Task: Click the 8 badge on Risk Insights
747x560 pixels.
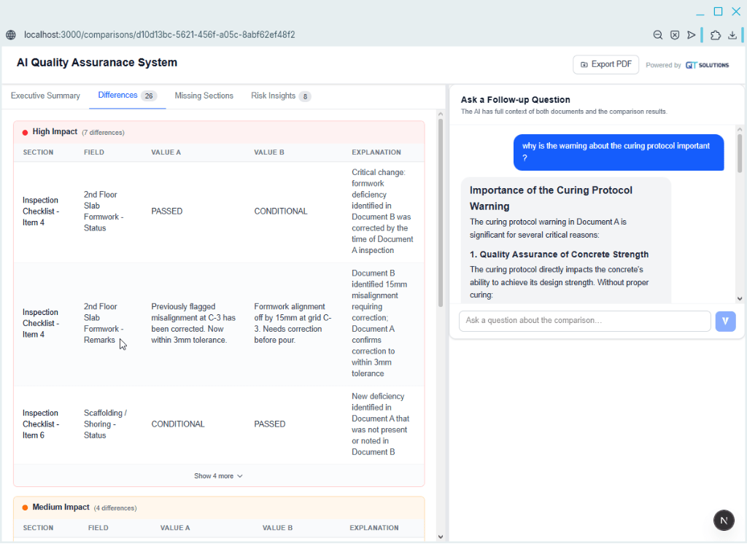Action: coord(305,97)
